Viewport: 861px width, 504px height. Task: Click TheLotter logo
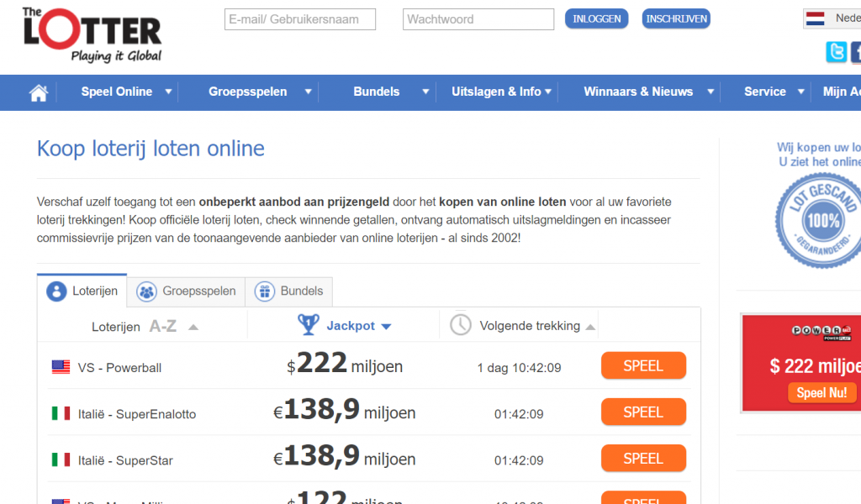tap(92, 35)
